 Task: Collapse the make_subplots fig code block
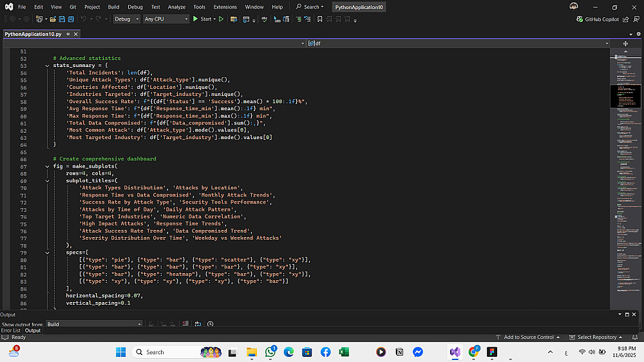point(47,166)
